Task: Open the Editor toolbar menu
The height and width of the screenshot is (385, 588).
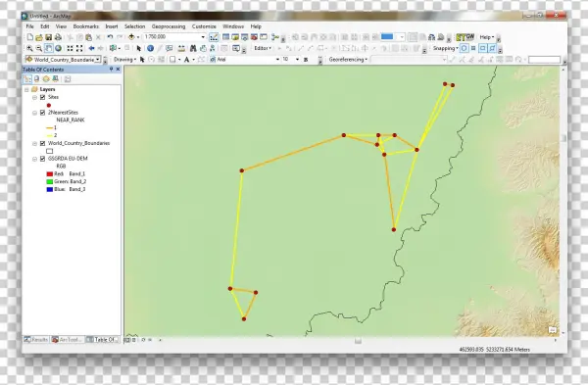Action: 263,48
